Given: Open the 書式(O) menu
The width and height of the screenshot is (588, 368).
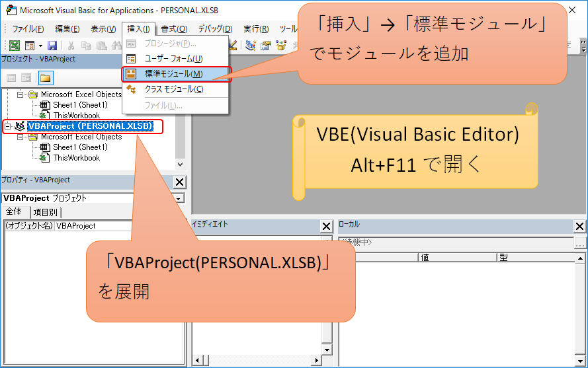Looking at the screenshot, I should [174, 29].
